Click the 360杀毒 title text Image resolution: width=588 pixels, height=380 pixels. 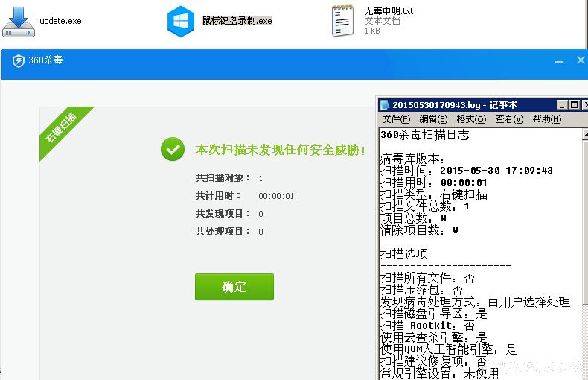click(x=45, y=60)
